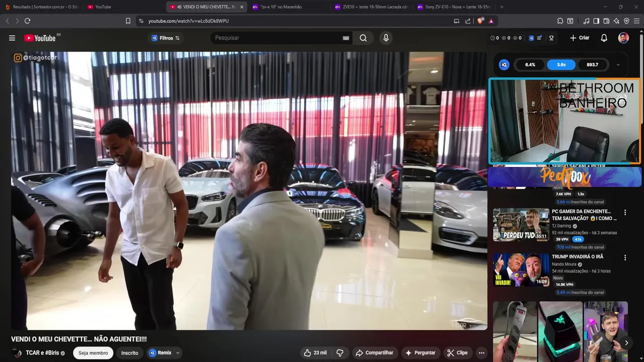Open a new browser tab with plus
This screenshot has width=644, height=362.
tap(502, 7)
